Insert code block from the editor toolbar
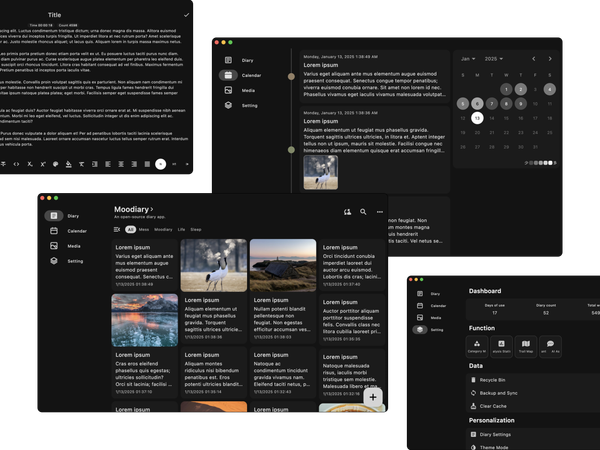Viewport: 600px width, 450px height. [x=16, y=164]
